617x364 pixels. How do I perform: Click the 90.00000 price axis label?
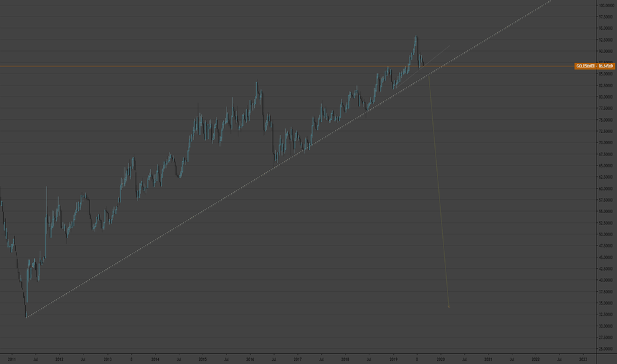tap(606, 51)
